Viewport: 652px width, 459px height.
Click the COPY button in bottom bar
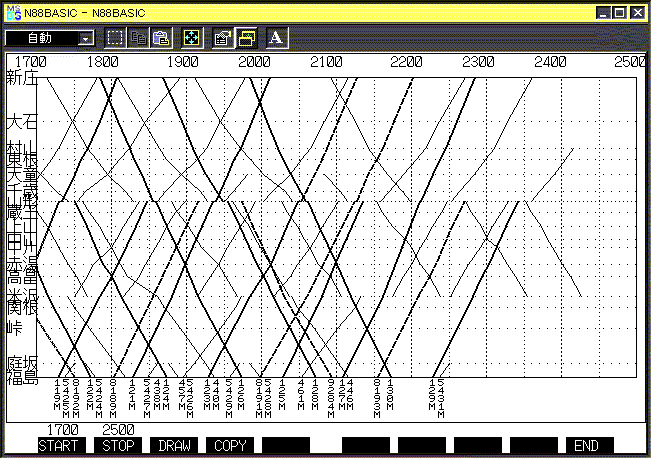231,445
